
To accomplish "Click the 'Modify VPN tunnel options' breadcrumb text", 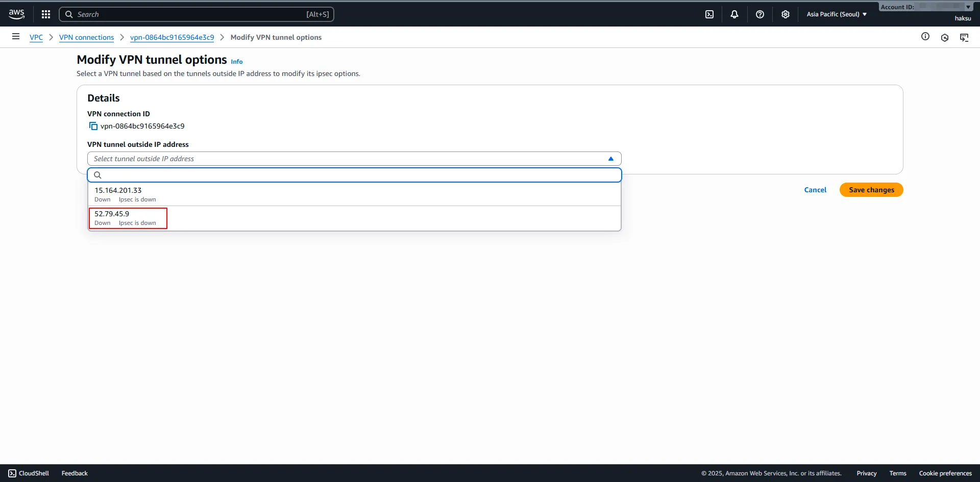I will coord(276,37).
